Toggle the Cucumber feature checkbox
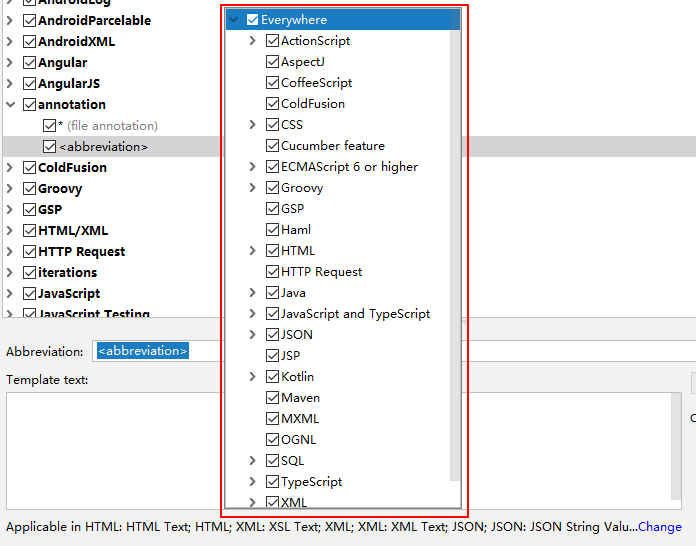Image resolution: width=696 pixels, height=546 pixels. pyautogui.click(x=272, y=146)
